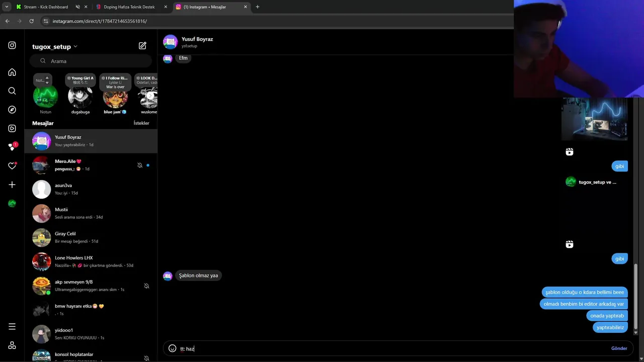Open Giray Celil conversation
The image size is (644, 362).
[91, 237]
